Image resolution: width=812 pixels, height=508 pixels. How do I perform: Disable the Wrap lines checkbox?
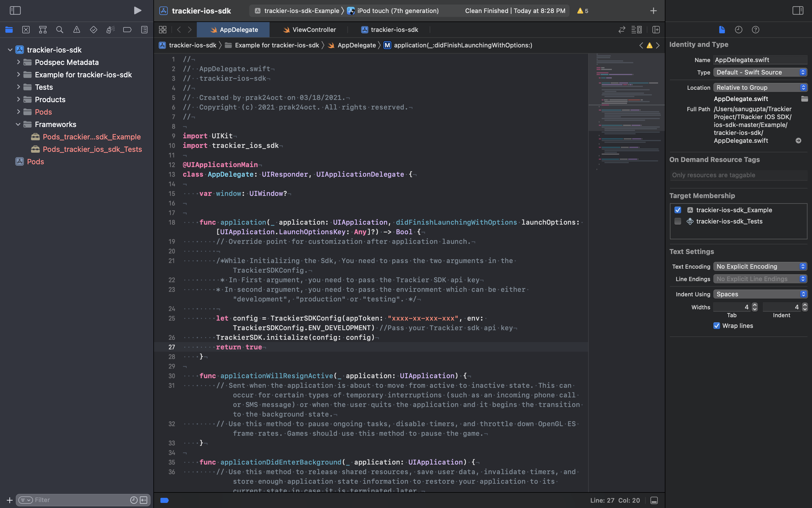pos(716,326)
